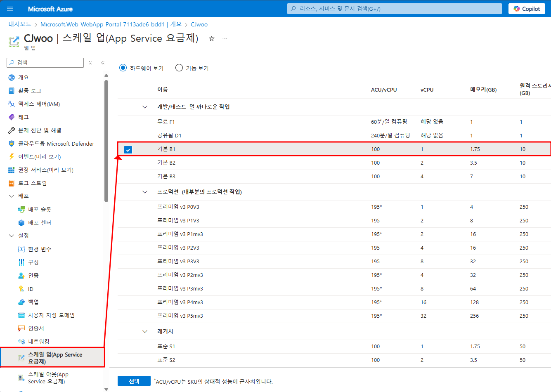Click the 메모리(GB) column header
551x392 pixels.
pos(483,90)
